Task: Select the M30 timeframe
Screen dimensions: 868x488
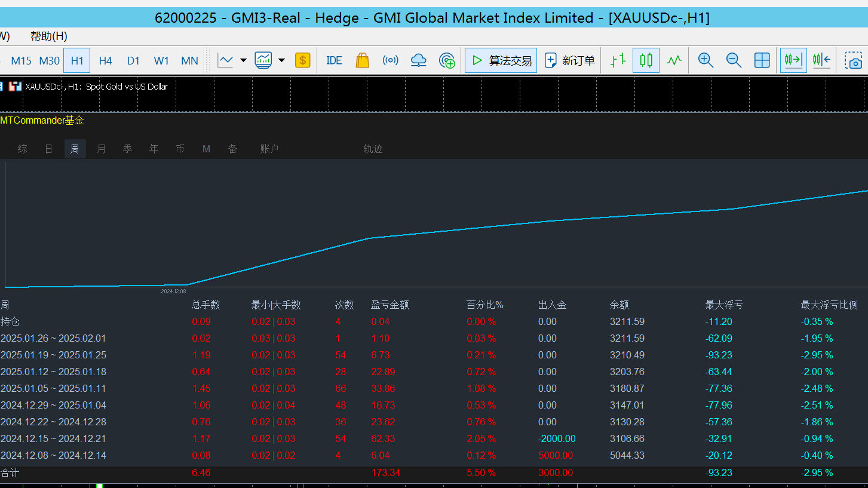Action: coord(50,60)
